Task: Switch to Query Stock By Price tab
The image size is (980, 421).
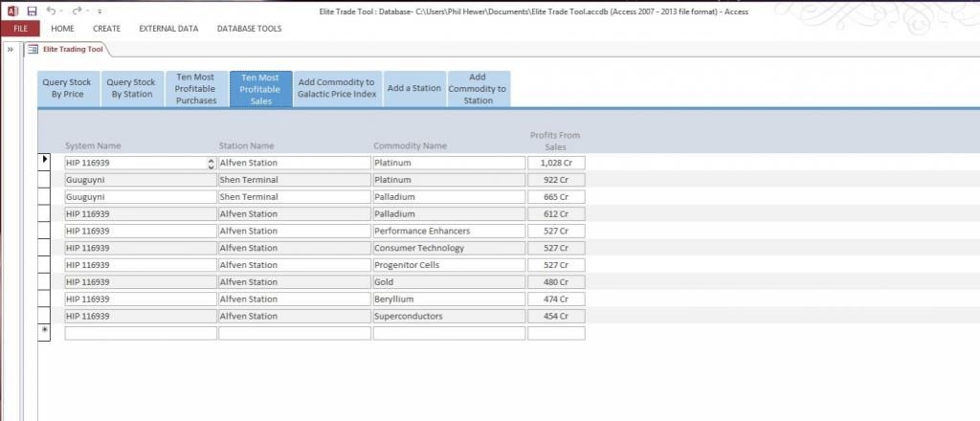Action: [x=67, y=88]
